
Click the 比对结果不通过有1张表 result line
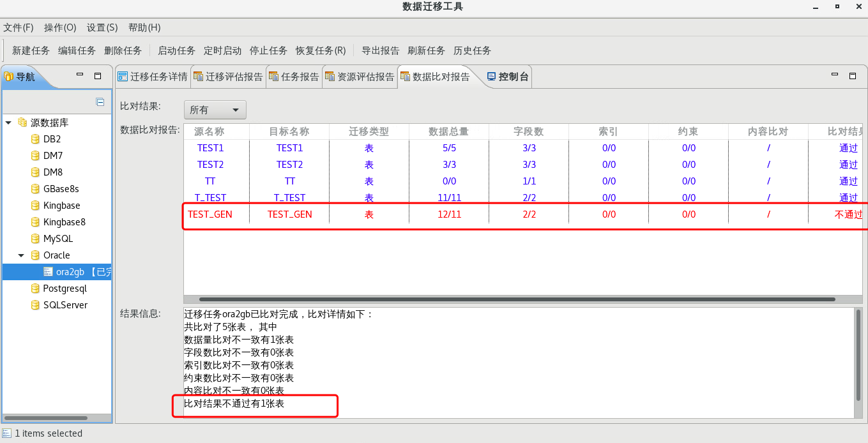[234, 404]
